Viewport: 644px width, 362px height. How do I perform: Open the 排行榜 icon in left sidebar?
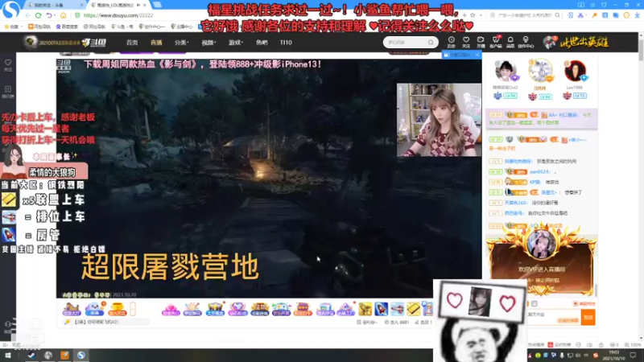(8, 92)
